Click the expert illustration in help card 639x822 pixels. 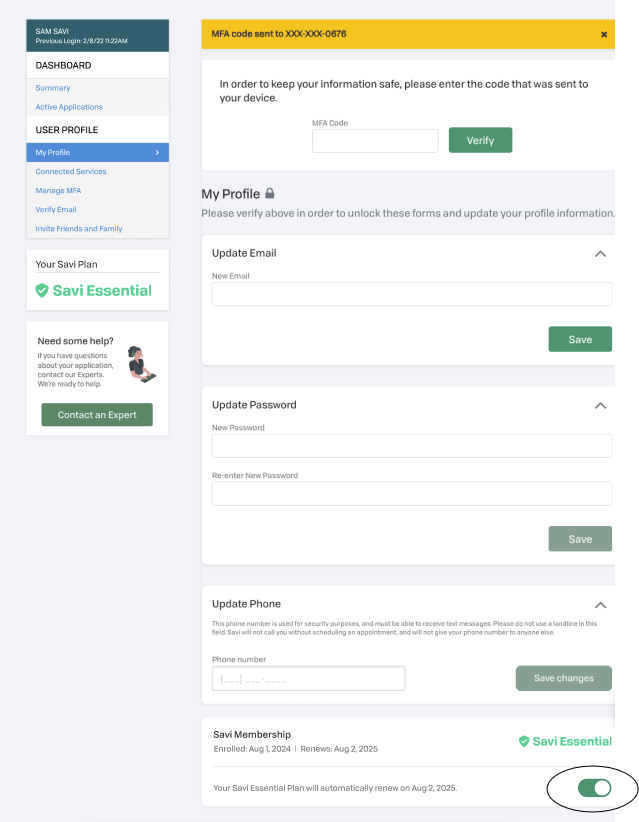141,365
